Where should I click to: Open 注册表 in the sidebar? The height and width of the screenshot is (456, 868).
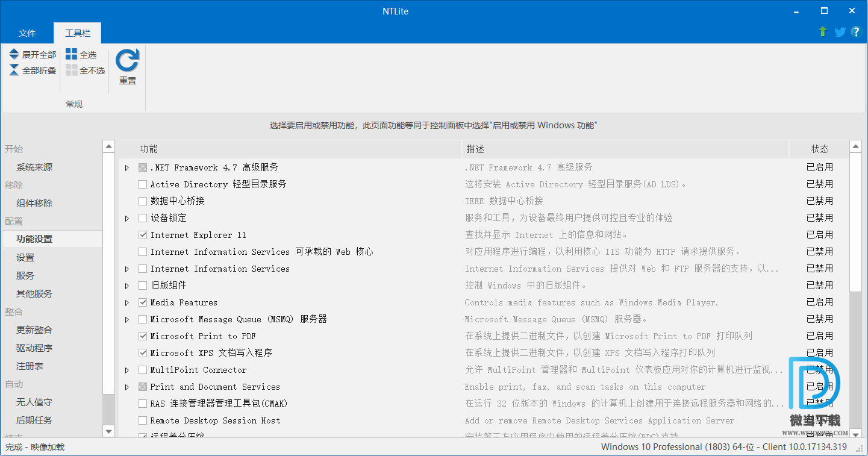(x=30, y=366)
